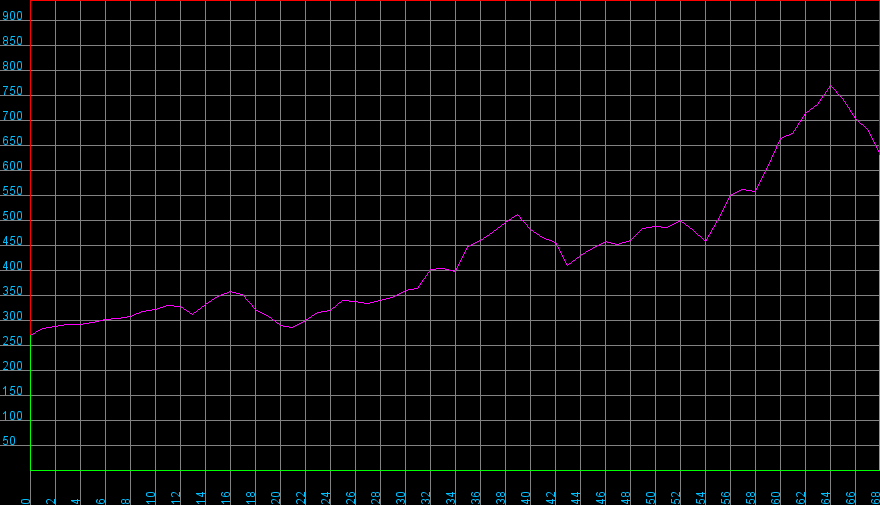Viewport: 880px width, 505px height.
Task: Select the 300 vertical axis label
Action: [12, 316]
